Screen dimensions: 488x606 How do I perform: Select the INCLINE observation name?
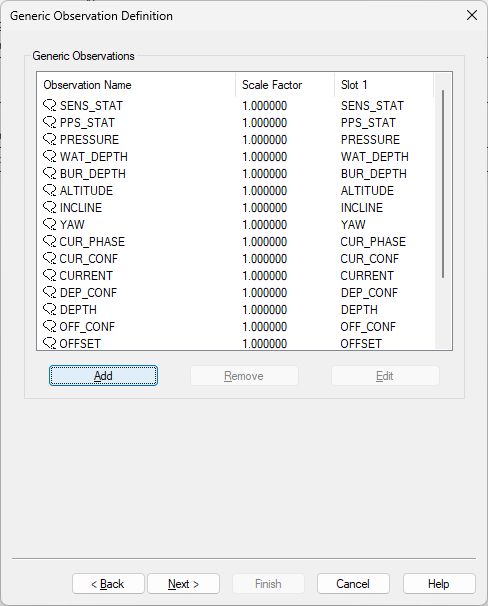[81, 208]
